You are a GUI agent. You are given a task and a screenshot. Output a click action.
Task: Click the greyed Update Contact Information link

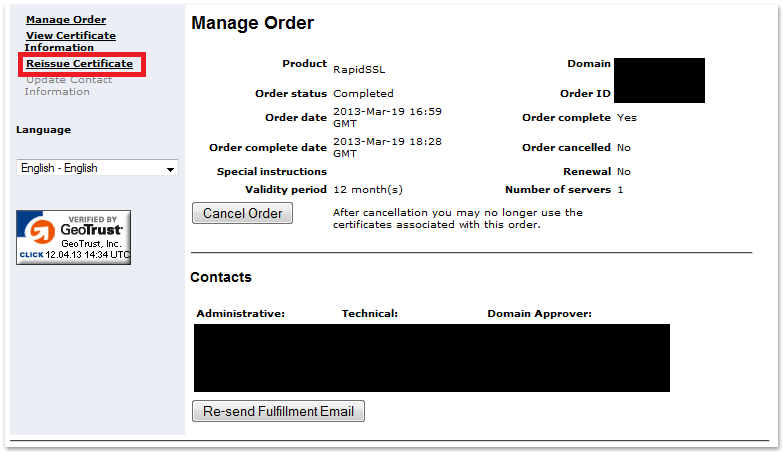pos(69,85)
